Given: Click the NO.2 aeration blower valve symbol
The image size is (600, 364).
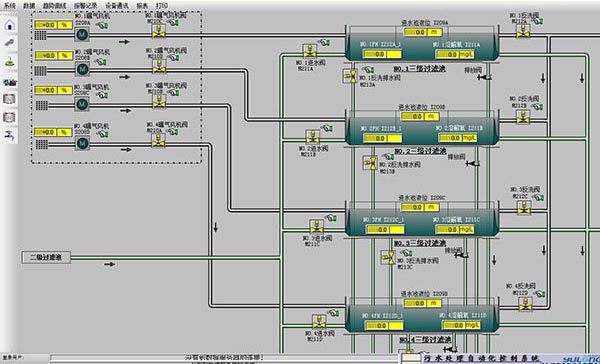Looking at the screenshot, I should pos(159,67).
